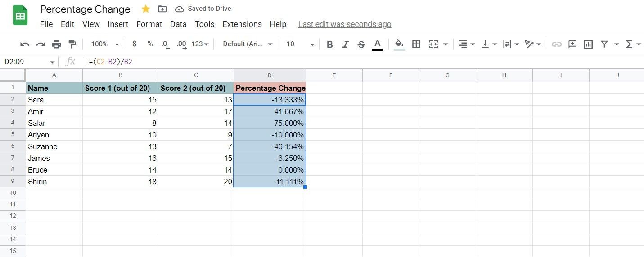The height and width of the screenshot is (257, 644).
Task: Open the Format menu
Action: pyautogui.click(x=149, y=24)
